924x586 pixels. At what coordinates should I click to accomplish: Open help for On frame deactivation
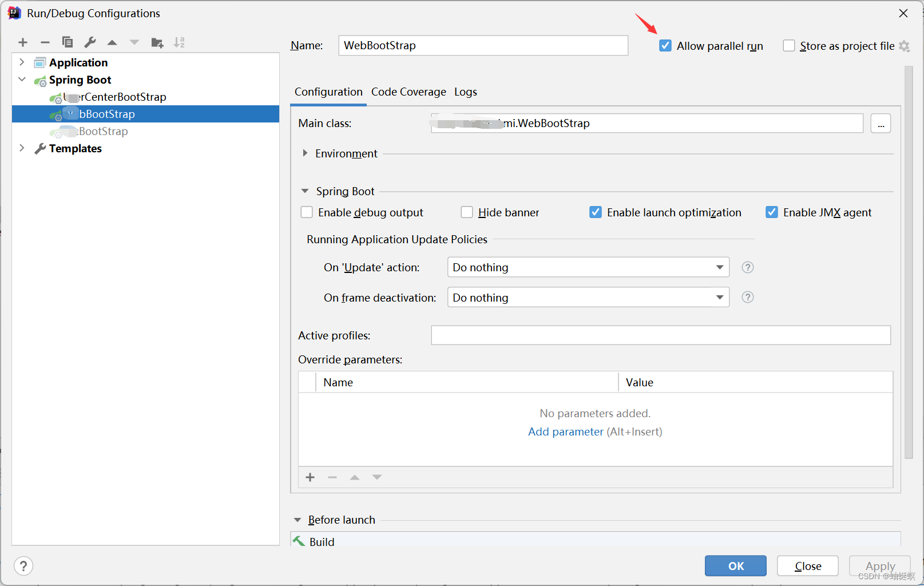[747, 297]
